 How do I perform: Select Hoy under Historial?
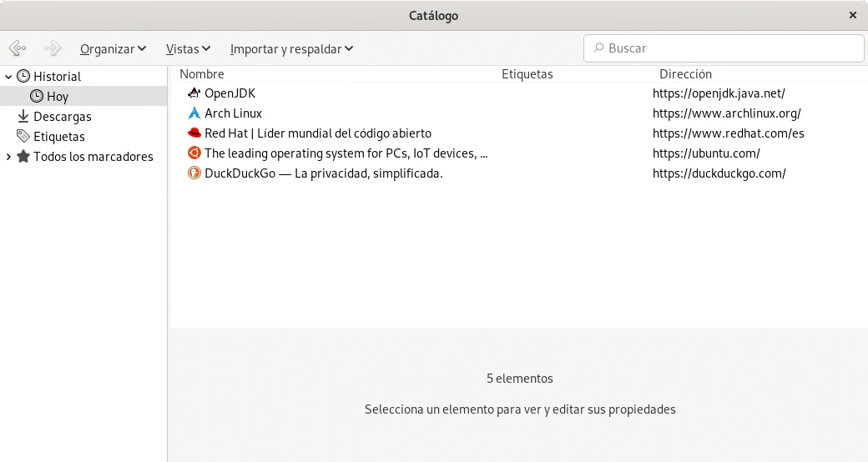[58, 97]
